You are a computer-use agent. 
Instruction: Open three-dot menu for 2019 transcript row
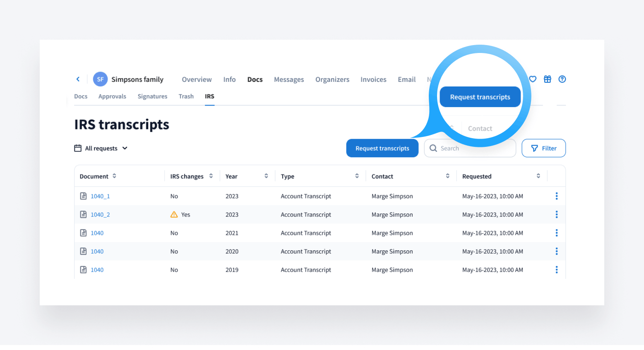tap(556, 270)
